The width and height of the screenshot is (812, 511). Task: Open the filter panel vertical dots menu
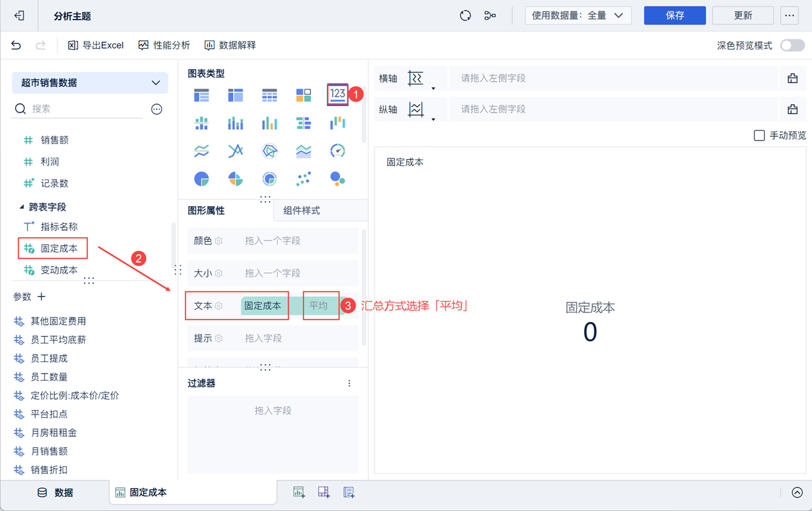(349, 383)
